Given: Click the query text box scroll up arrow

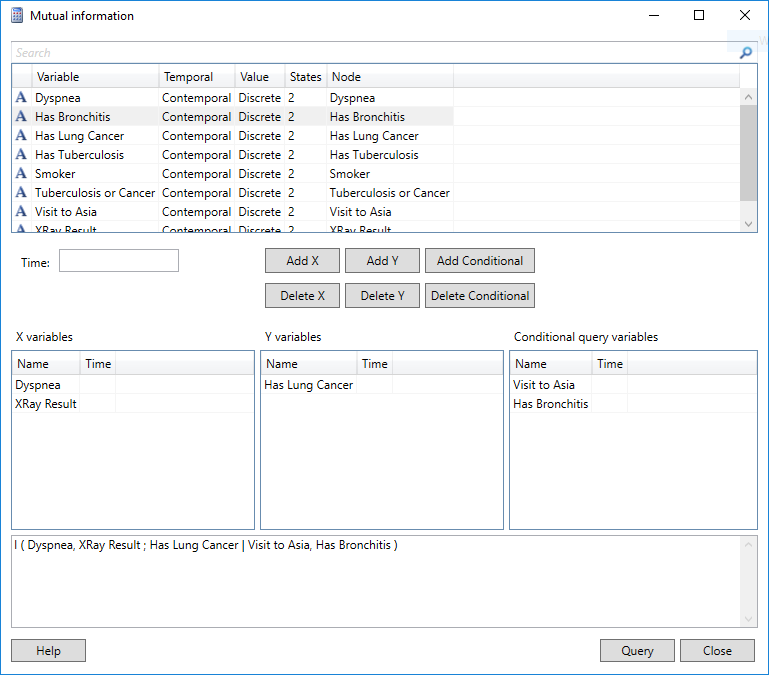Looking at the screenshot, I should click(x=748, y=545).
